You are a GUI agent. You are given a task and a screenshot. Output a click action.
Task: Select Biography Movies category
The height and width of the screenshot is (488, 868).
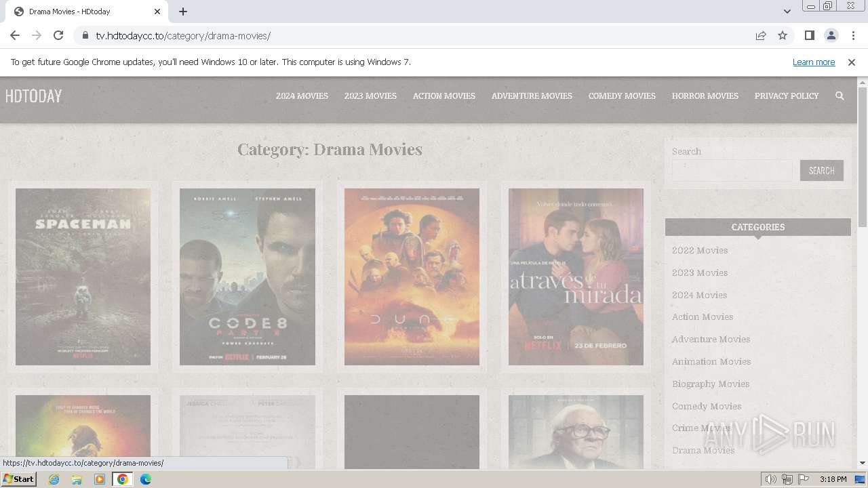711,384
